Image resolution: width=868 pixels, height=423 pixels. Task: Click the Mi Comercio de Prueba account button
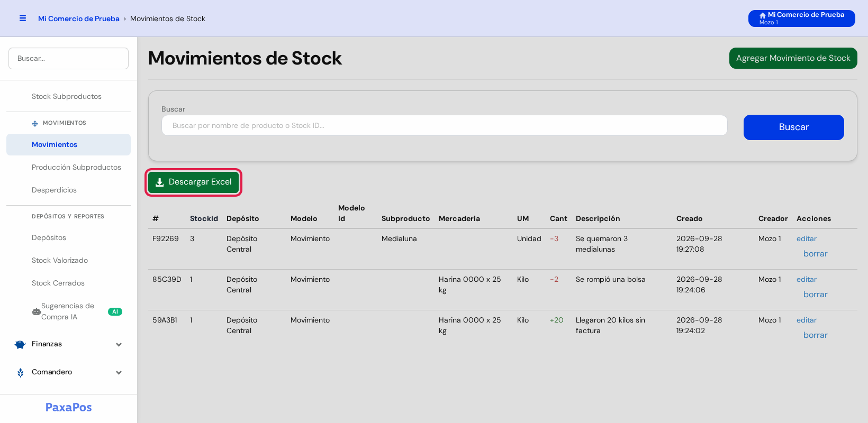801,19
